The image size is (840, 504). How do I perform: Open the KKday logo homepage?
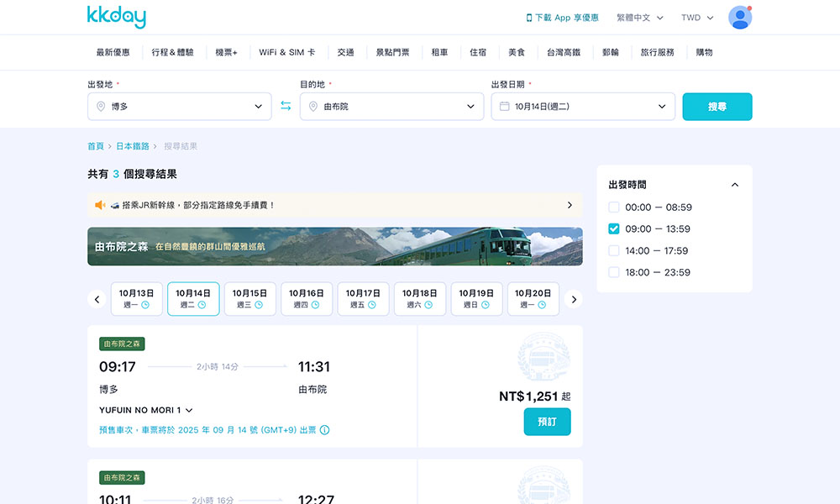tap(116, 17)
